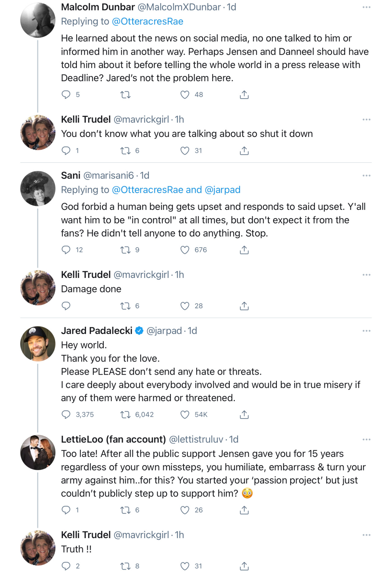
Task: Open Sani's profile avatar
Action: pos(38,188)
